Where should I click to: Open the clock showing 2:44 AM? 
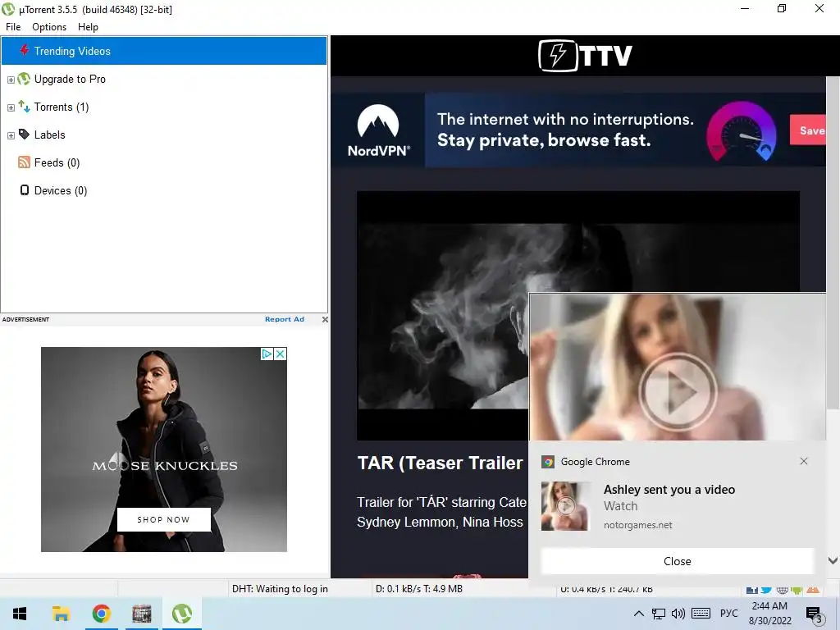click(769, 614)
